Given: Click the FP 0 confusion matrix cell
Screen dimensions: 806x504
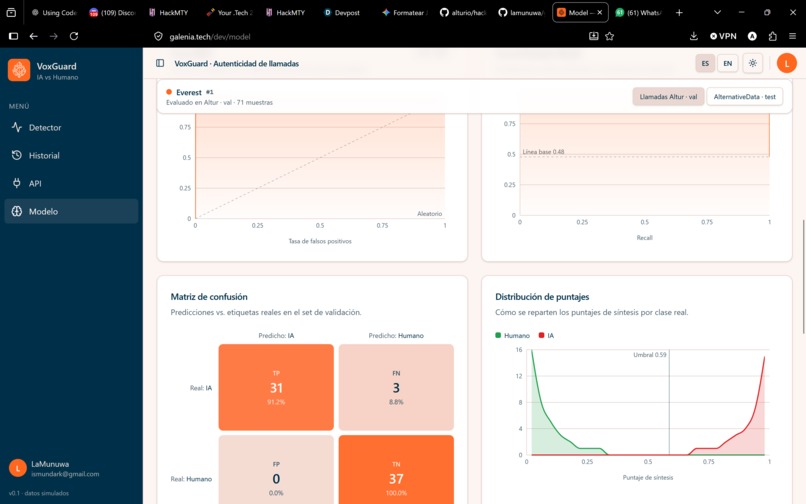Looking at the screenshot, I should pos(276,470).
